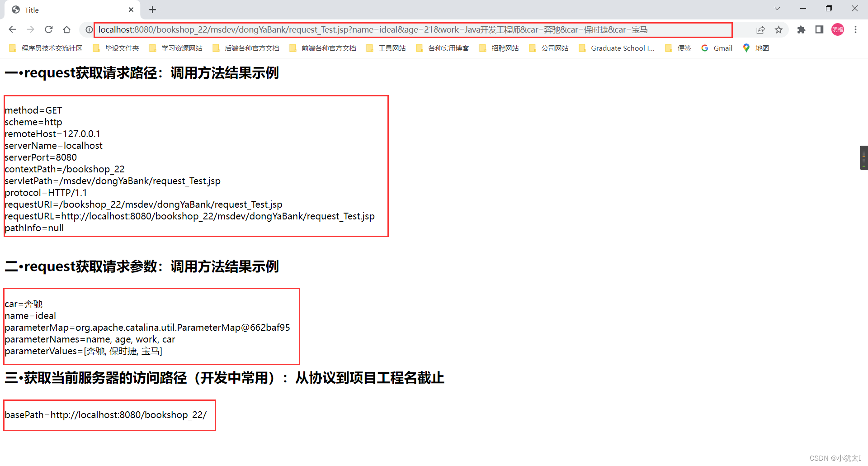Click the serverPort=8080 line
Image resolution: width=868 pixels, height=466 pixels.
[x=41, y=157]
